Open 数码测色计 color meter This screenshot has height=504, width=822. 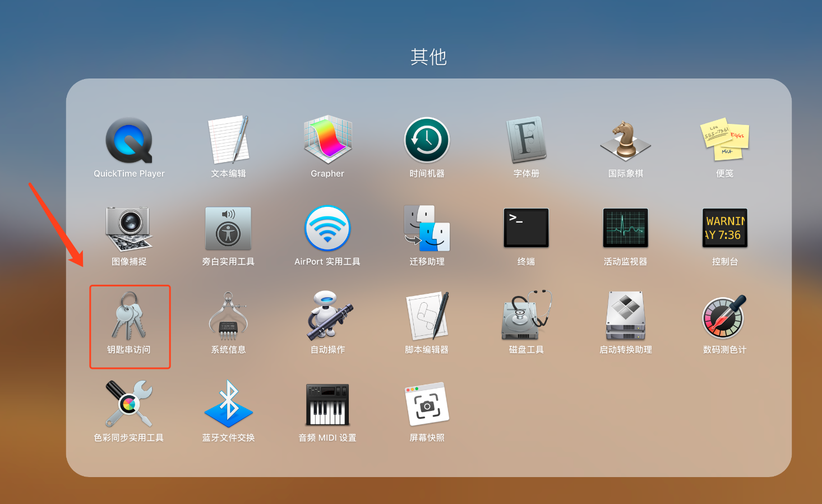click(x=724, y=317)
